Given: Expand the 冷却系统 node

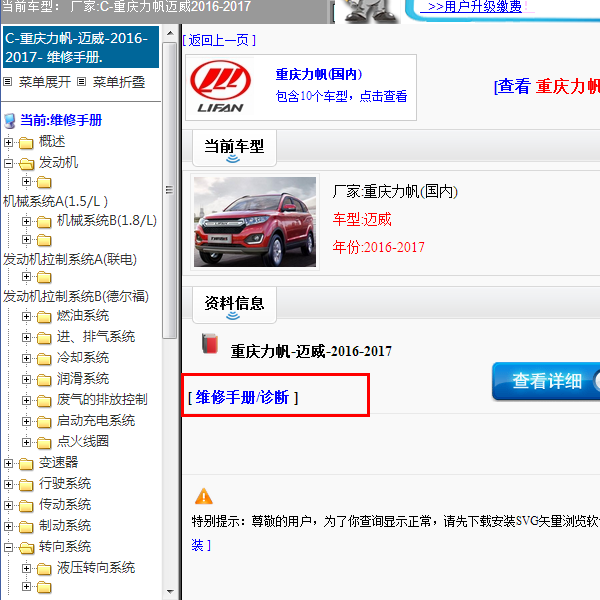Looking at the screenshot, I should [26, 359].
